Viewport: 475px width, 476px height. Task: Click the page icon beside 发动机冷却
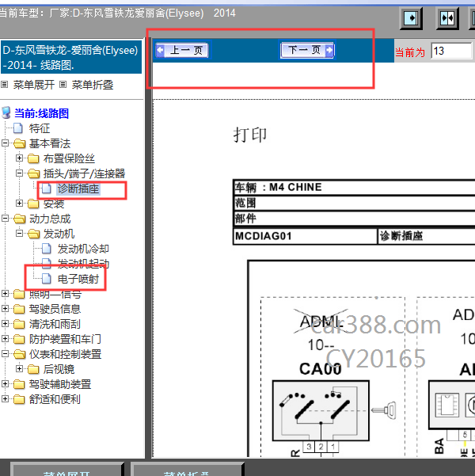pyautogui.click(x=47, y=249)
